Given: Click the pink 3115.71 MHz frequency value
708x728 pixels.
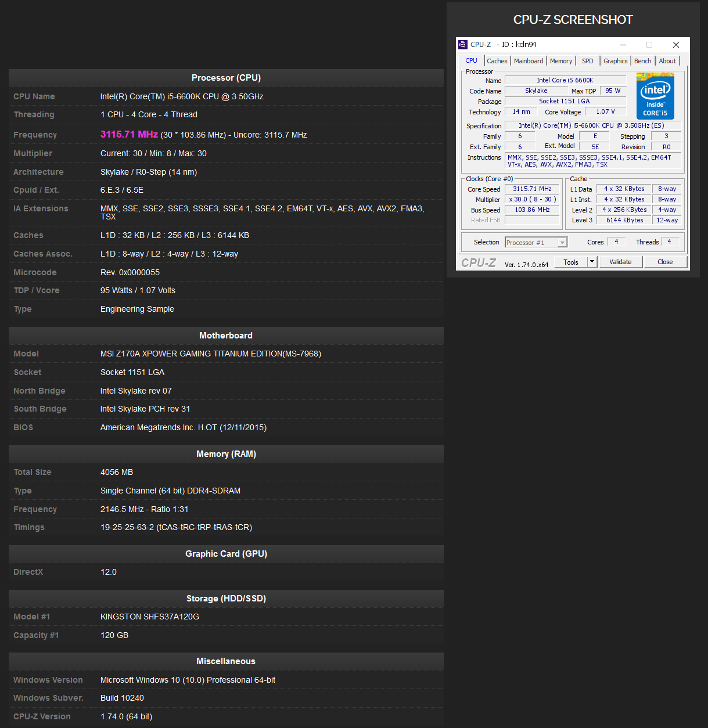Looking at the screenshot, I should click(129, 134).
